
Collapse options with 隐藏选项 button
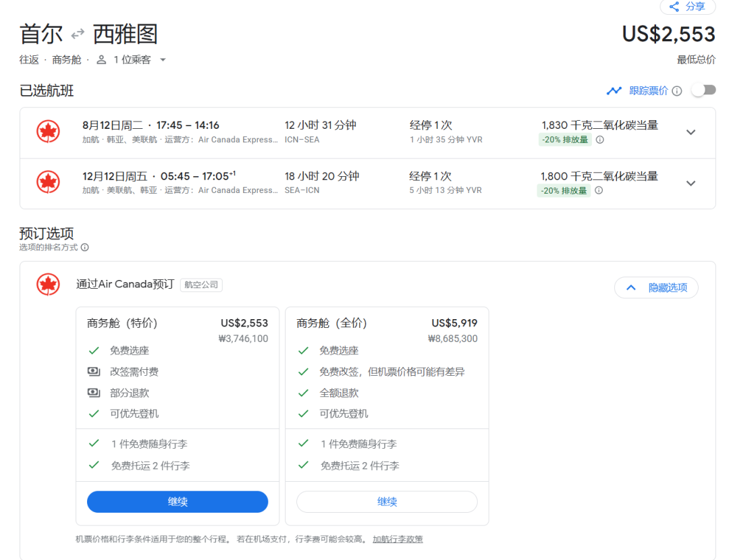point(656,287)
